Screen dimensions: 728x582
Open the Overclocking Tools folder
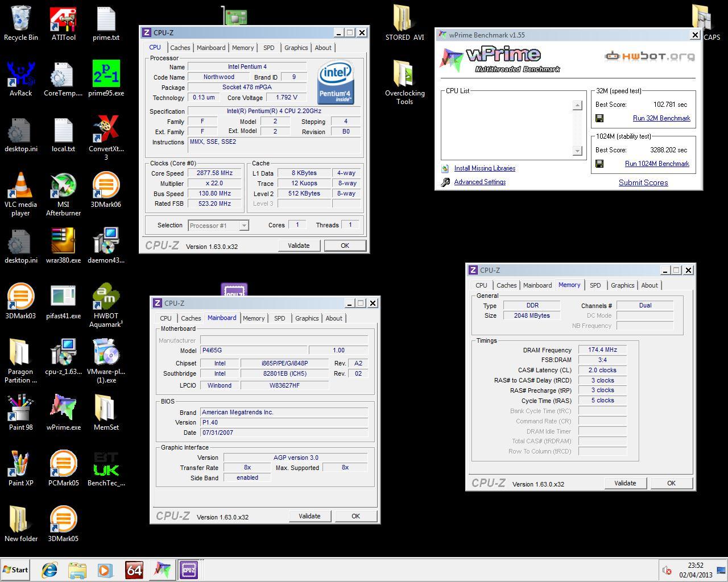pyautogui.click(x=404, y=83)
